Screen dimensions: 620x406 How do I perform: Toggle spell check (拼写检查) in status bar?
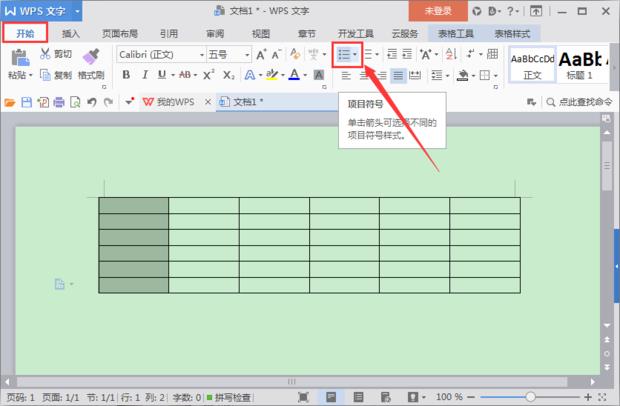point(229,397)
